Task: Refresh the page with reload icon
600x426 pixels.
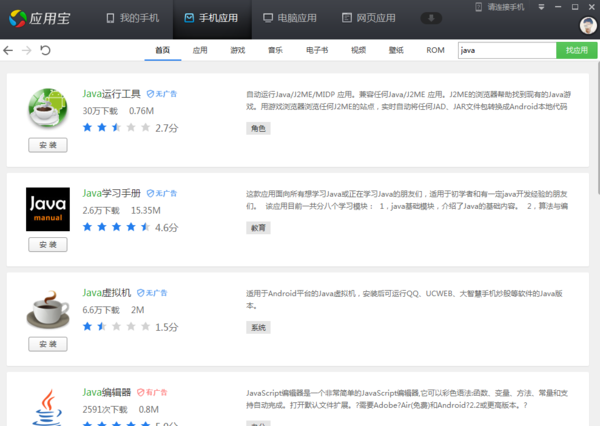Action: [x=45, y=50]
